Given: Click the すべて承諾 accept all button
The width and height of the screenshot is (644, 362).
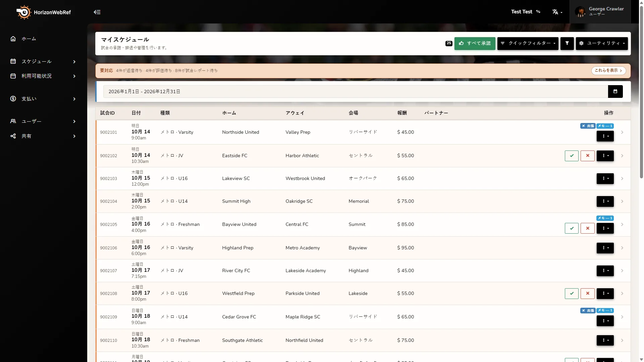Looking at the screenshot, I should (475, 43).
